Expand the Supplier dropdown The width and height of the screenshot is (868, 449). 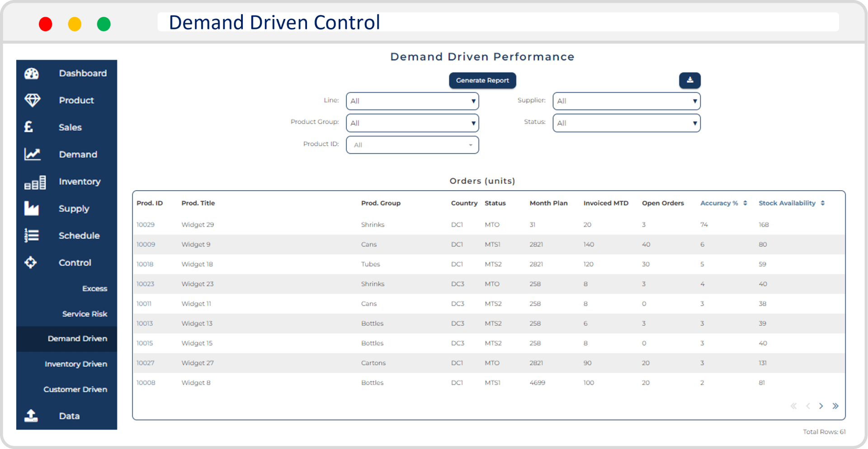(626, 101)
